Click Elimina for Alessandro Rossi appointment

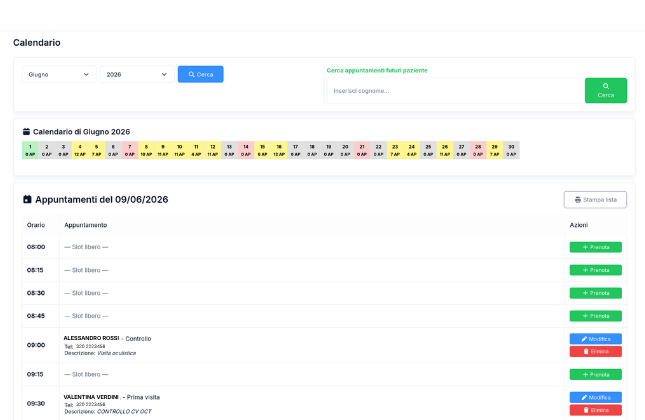[x=596, y=351]
